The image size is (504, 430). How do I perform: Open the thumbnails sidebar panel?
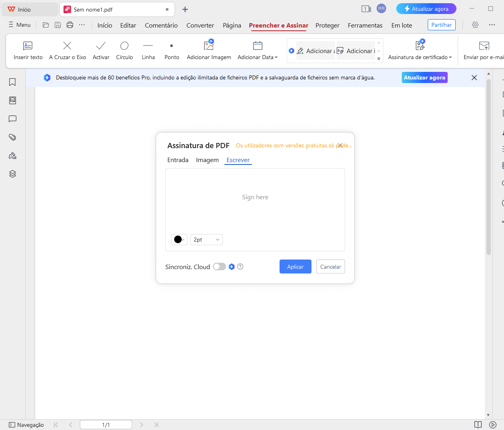point(12,100)
